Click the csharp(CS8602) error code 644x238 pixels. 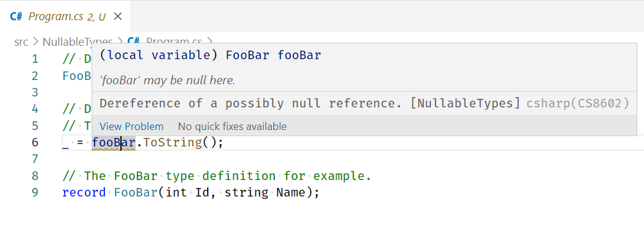tap(578, 103)
